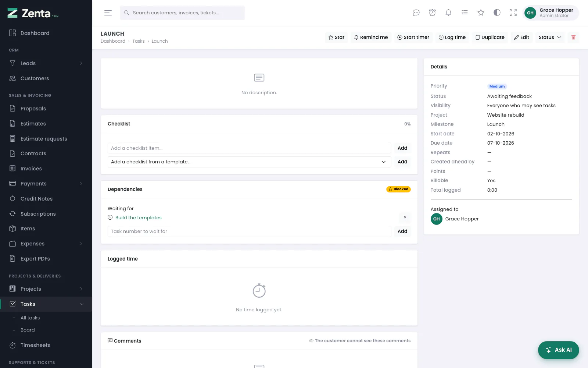This screenshot has height=368, width=588.
Task: Toggle dark mode theme
Action: pos(497,13)
